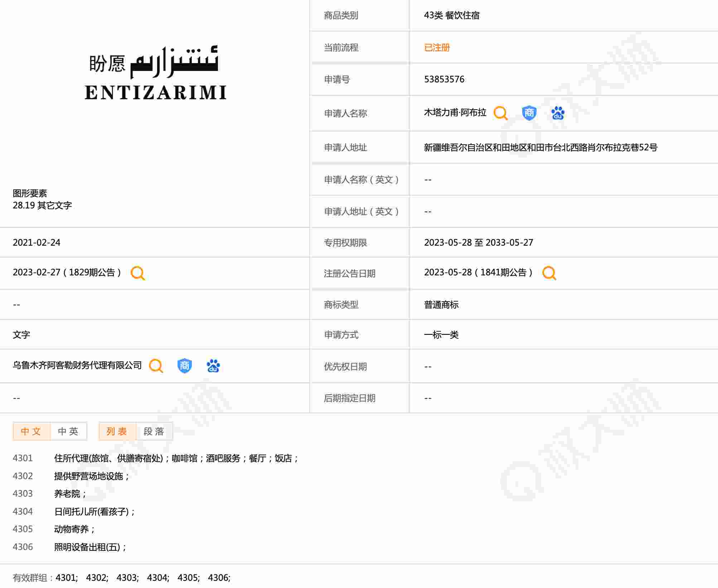This screenshot has height=588, width=718.
Task: Click Baidu paw icon beside agency company name
Action: point(213,366)
